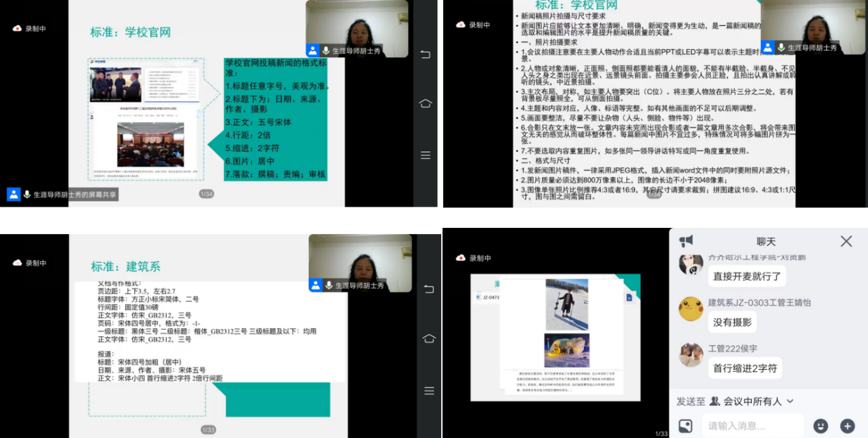Close the 聊天 chat panel

pyautogui.click(x=846, y=242)
